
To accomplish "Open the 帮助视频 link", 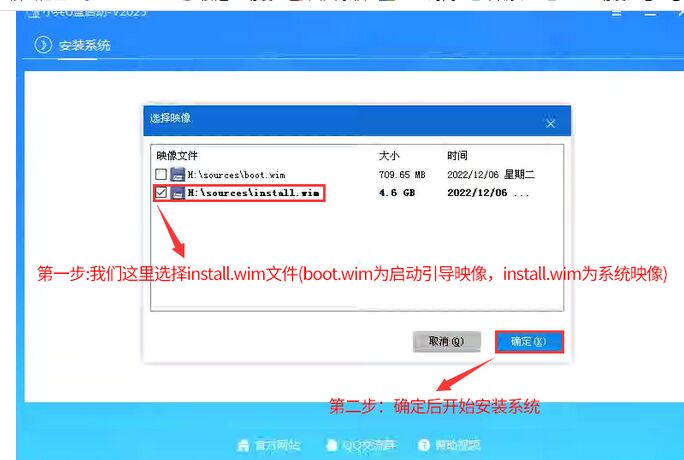I will 458,445.
